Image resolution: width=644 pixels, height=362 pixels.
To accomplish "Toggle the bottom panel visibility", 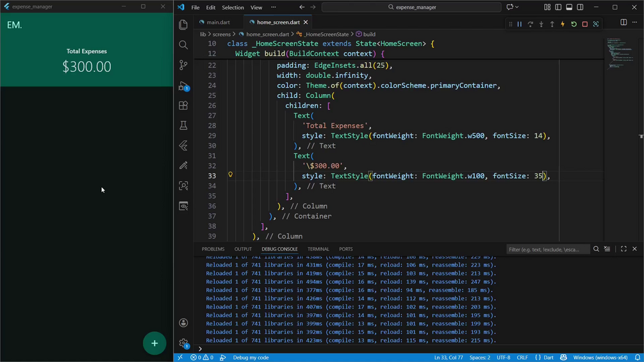I will [569, 7].
